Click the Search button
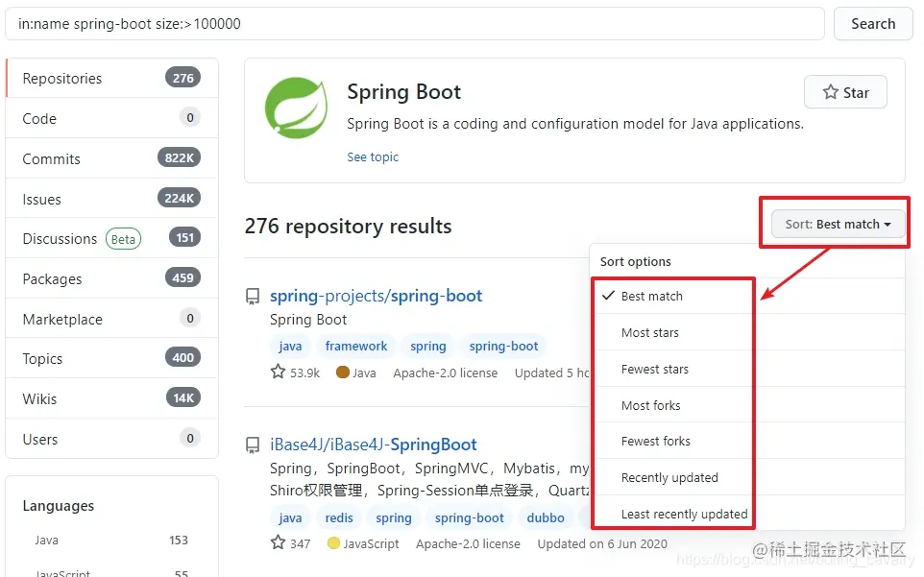The height and width of the screenshot is (577, 924). (x=873, y=24)
